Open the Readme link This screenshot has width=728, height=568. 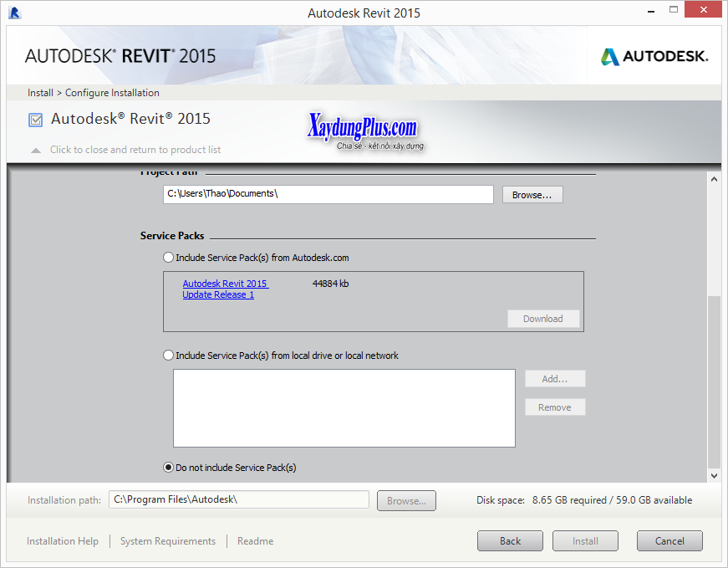(x=256, y=541)
